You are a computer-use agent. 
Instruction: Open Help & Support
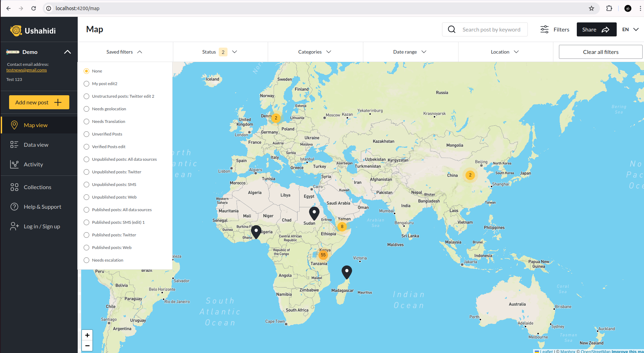coord(39,207)
